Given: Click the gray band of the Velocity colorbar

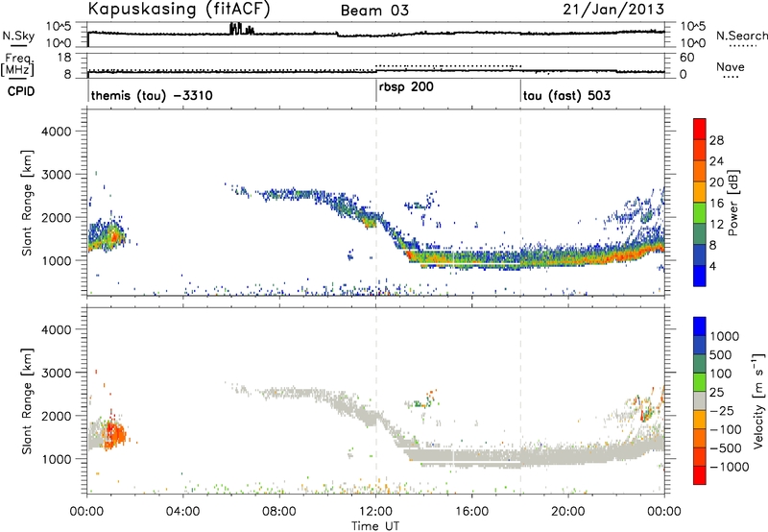Looking at the screenshot, I should coord(700,400).
